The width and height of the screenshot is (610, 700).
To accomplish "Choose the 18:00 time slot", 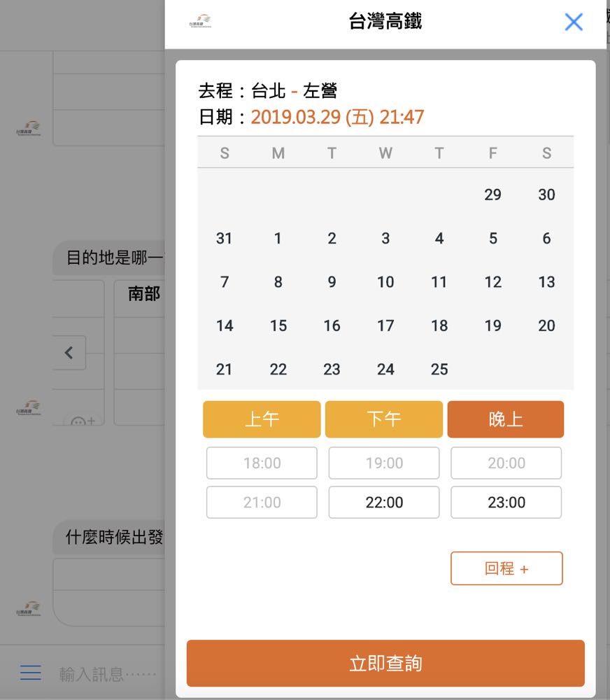I will tap(262, 463).
